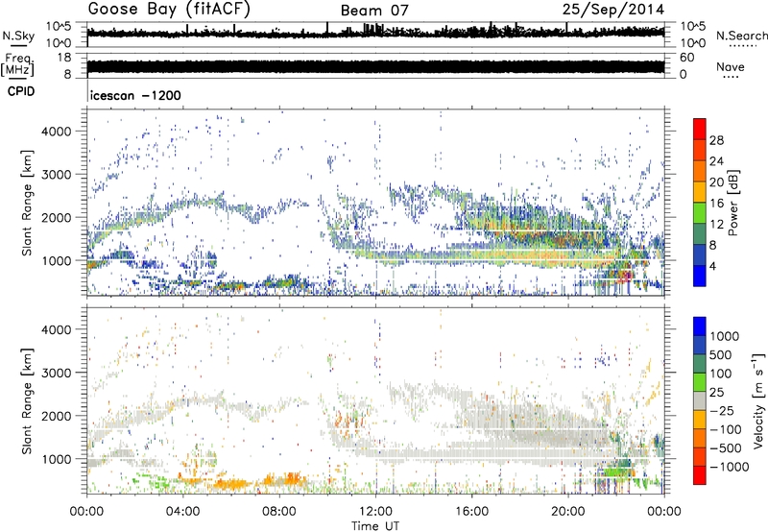Screen dimensions: 768x532
Task: Click the '12' label on power colorbar
Action: [716, 225]
